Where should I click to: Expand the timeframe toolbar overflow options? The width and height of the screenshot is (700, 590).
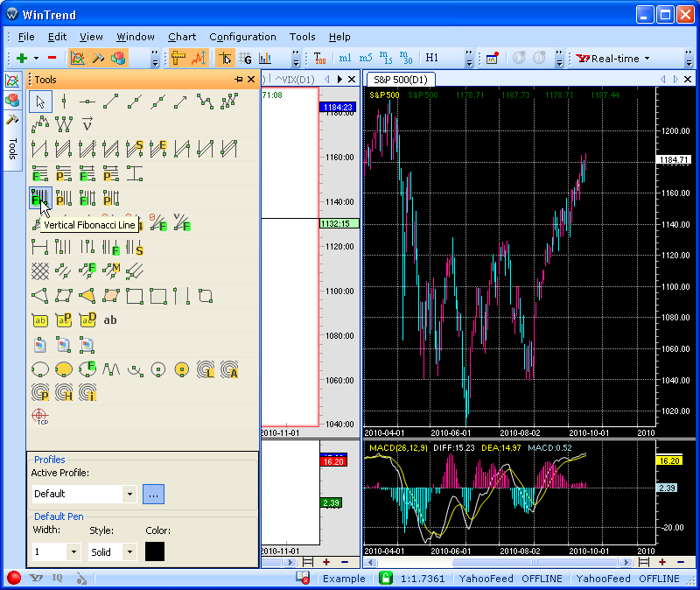point(469,58)
